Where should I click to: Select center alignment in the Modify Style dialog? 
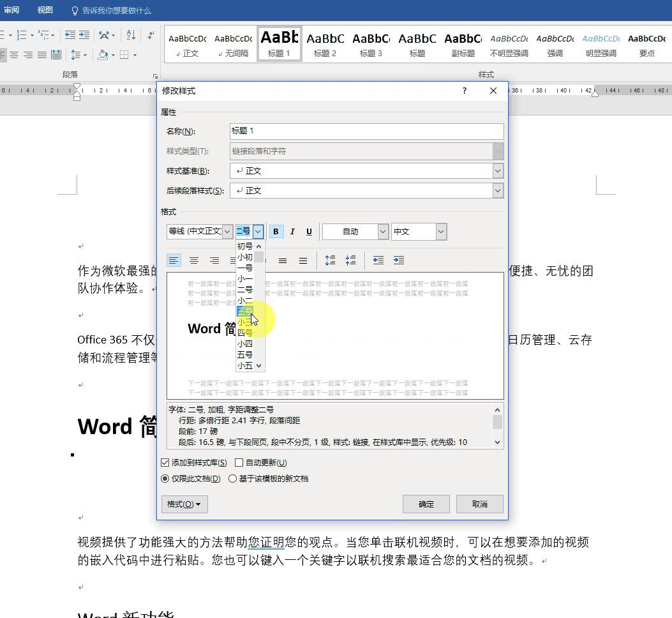coord(194,260)
